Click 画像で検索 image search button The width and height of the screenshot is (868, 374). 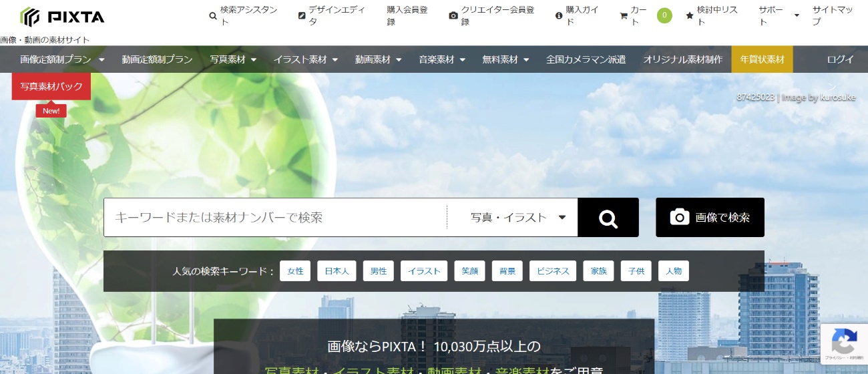point(710,217)
